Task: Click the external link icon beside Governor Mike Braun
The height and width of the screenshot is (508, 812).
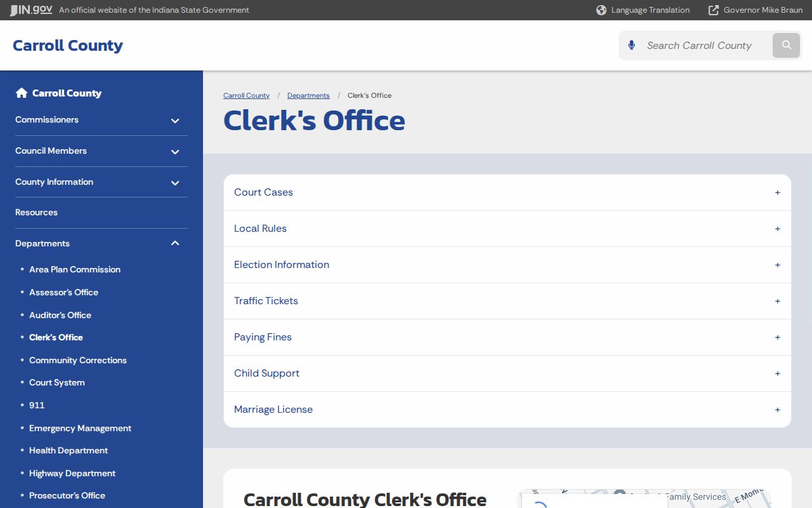Action: [x=714, y=10]
